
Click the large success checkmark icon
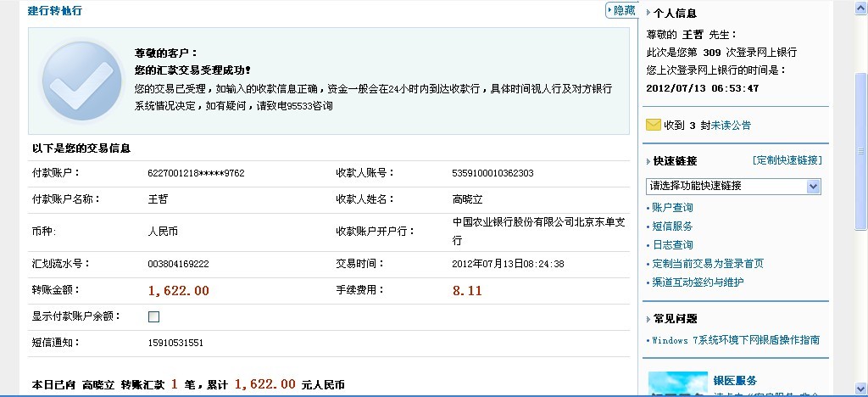coord(81,80)
